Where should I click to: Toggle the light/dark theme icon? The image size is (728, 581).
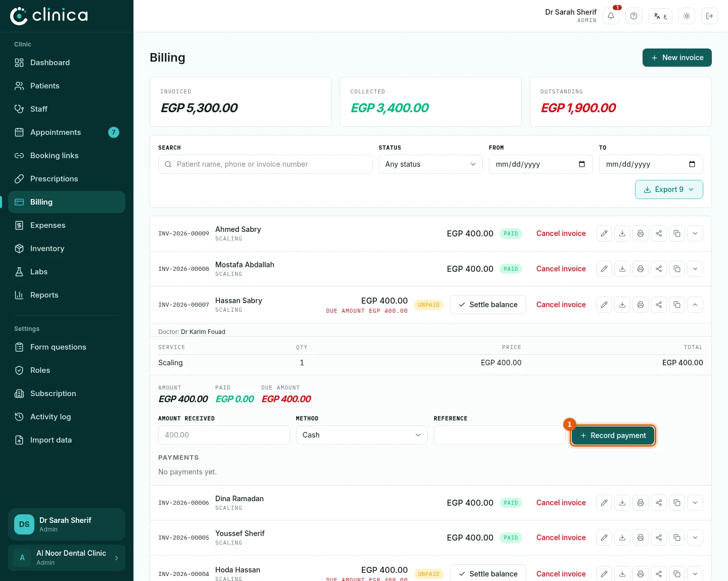point(687,16)
